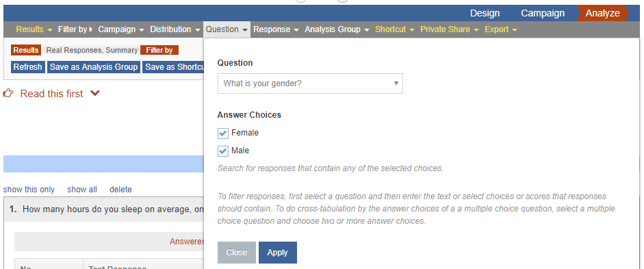Uncheck the Female answer choice
This screenshot has height=269, width=644.
click(x=223, y=133)
